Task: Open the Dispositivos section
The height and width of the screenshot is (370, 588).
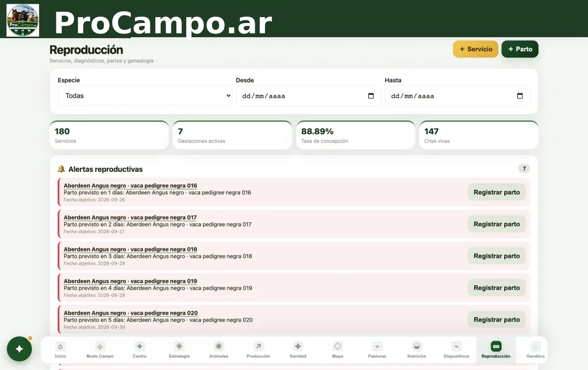Action: [x=456, y=350]
